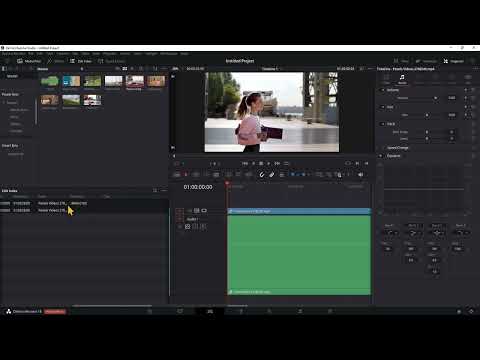Click the Volume value field

452,98
